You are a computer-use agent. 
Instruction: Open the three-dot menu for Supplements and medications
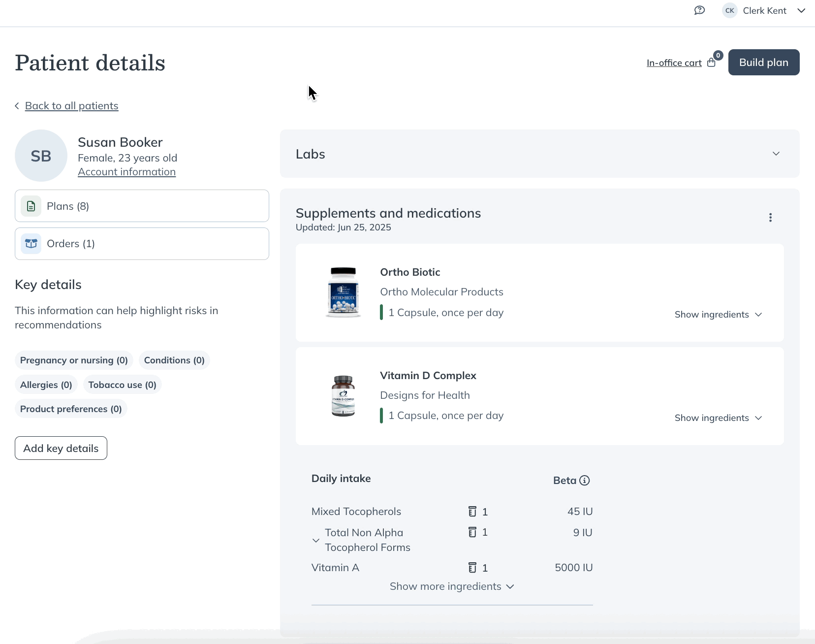770,218
